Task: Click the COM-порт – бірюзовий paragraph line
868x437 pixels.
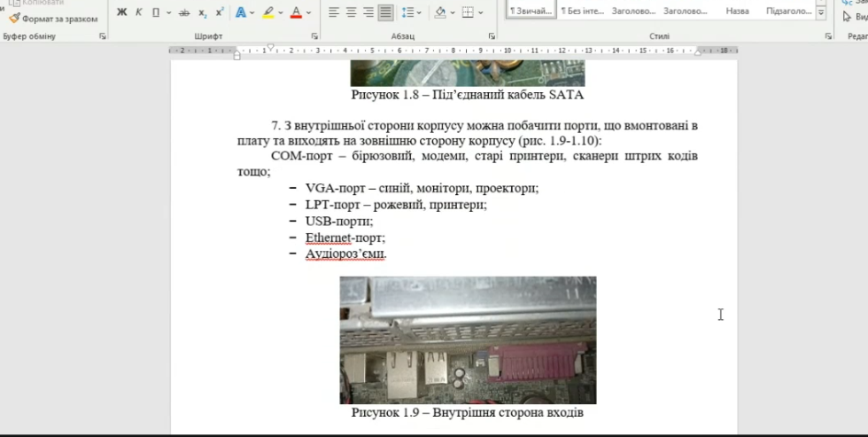Action: click(484, 156)
